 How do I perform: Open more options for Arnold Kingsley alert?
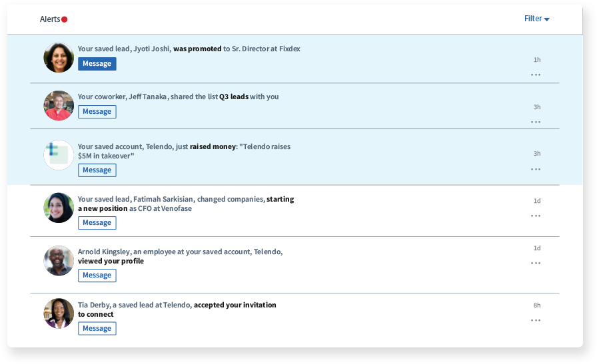(536, 263)
